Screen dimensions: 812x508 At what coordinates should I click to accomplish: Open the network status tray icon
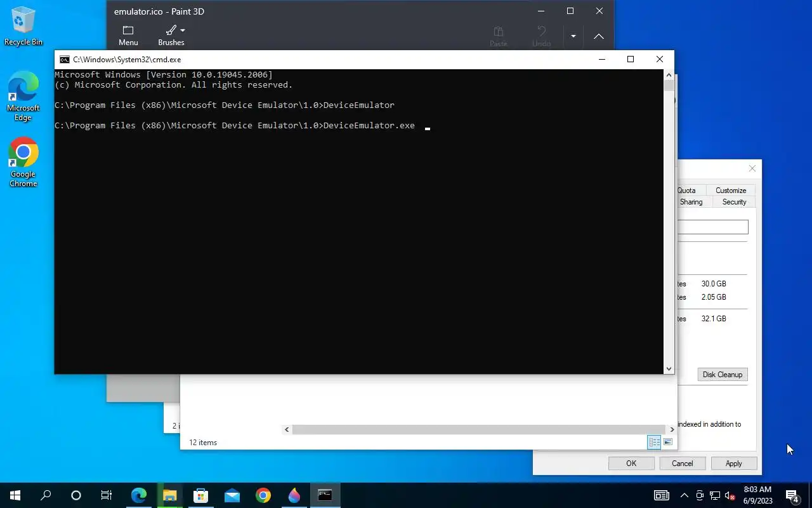(715, 495)
